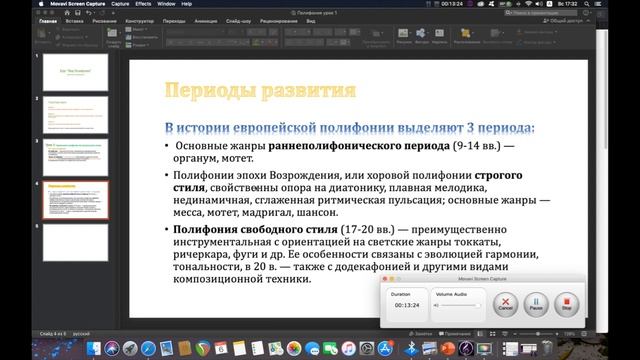Open Примечания comments from the status bar
Screen dimensions: 640x360
click(455, 334)
